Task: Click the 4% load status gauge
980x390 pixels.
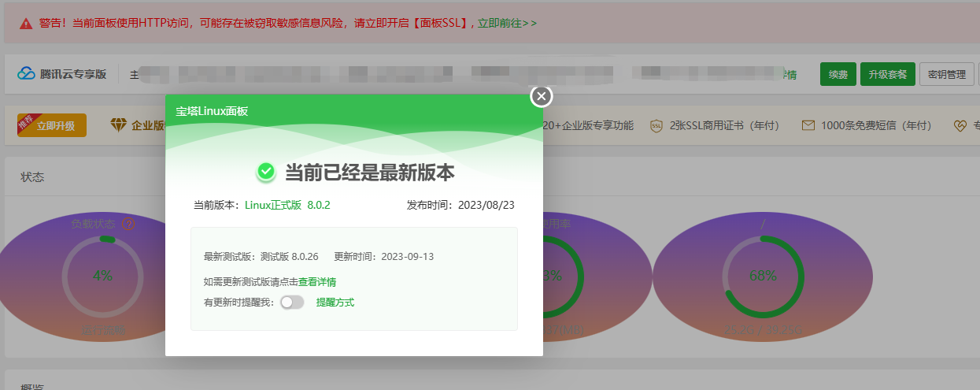Action: click(102, 276)
